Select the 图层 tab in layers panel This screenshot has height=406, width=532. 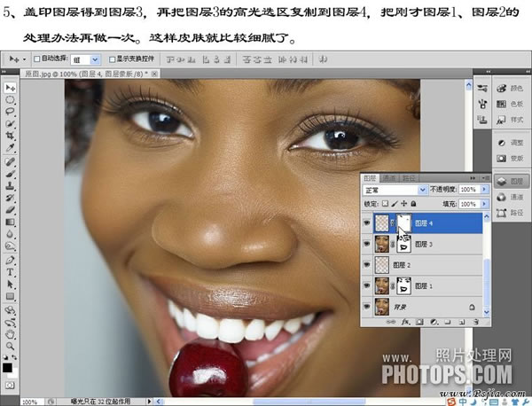tap(370, 178)
